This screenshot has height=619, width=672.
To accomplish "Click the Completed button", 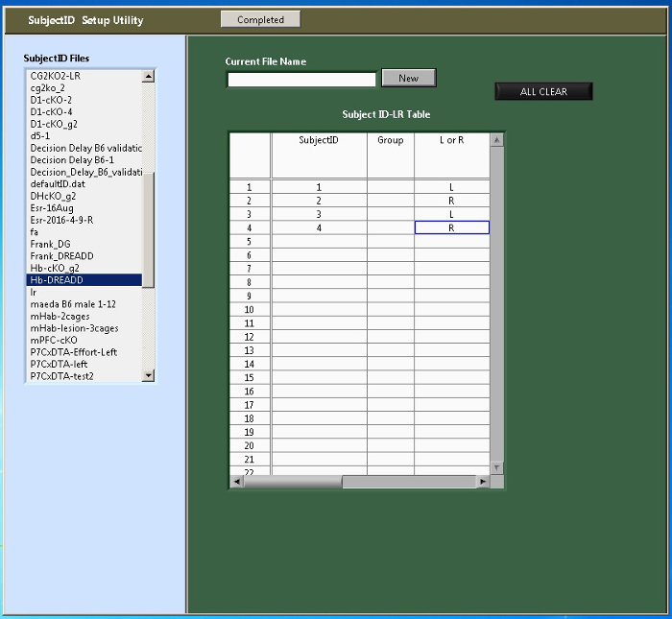I will tap(260, 19).
